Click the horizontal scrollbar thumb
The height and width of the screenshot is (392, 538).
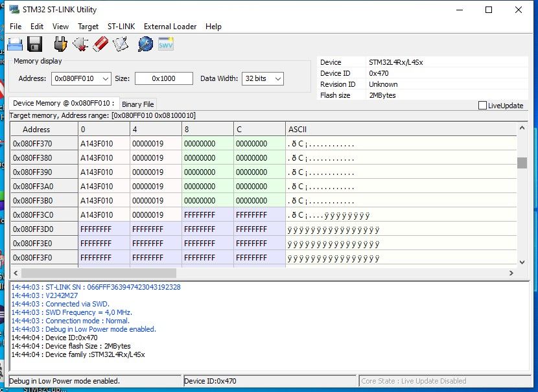point(99,273)
